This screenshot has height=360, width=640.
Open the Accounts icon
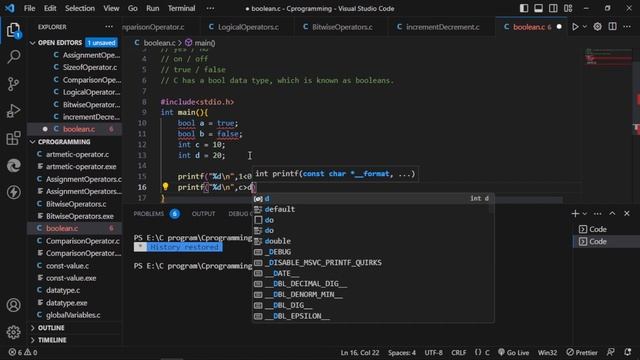(13, 305)
